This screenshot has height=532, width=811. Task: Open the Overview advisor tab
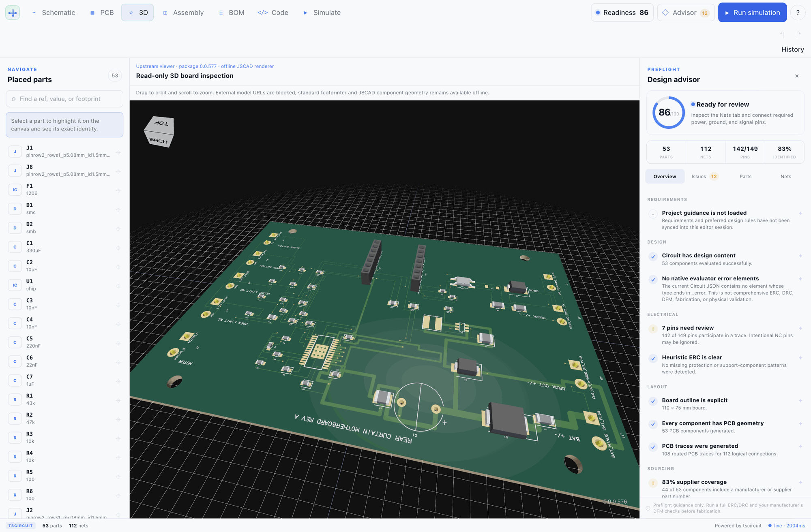coord(665,176)
